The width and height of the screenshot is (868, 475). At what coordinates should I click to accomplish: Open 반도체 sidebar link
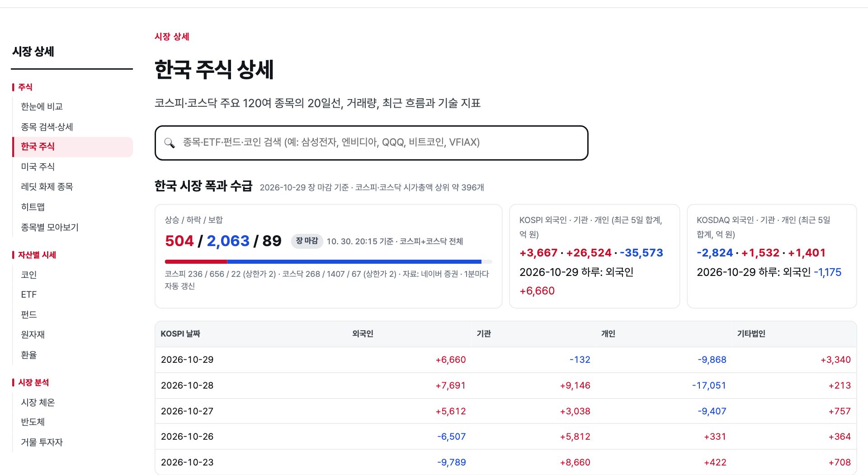33,422
